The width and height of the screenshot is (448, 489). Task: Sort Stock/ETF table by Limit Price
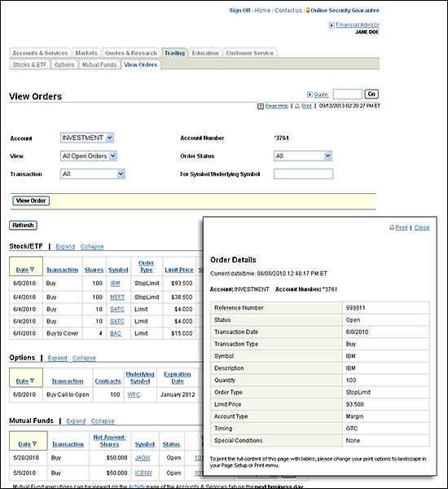tap(179, 270)
